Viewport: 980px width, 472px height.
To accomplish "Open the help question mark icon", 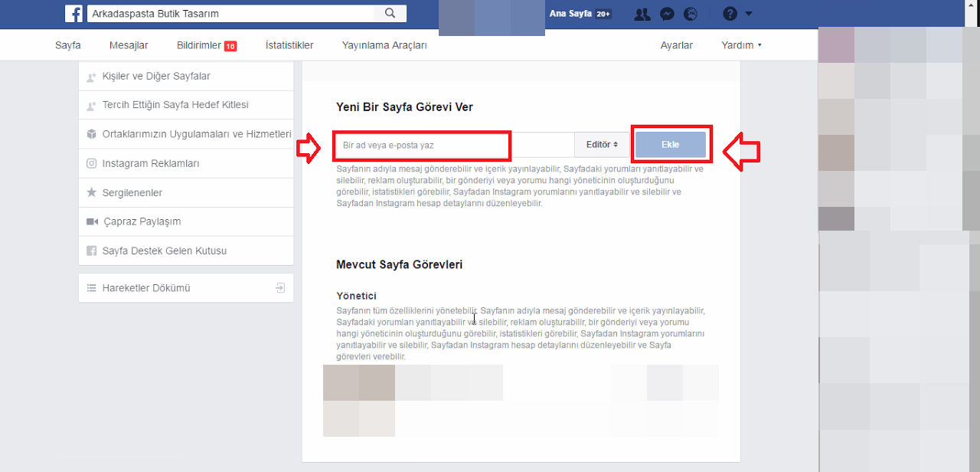I will point(730,14).
